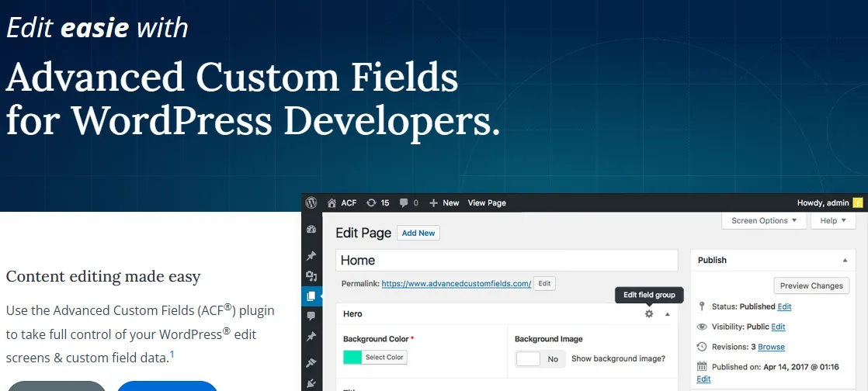868x391 pixels.
Task: Click View Page in the admin bar
Action: (487, 203)
